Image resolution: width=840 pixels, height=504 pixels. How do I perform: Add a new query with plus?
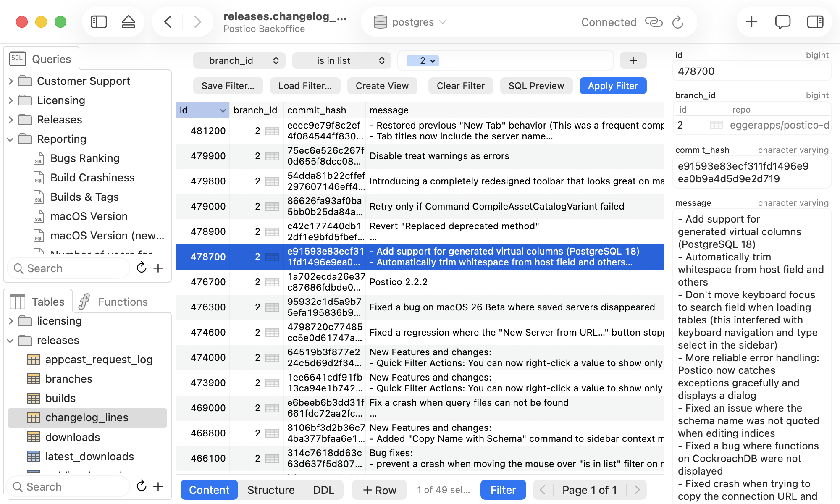[158, 268]
